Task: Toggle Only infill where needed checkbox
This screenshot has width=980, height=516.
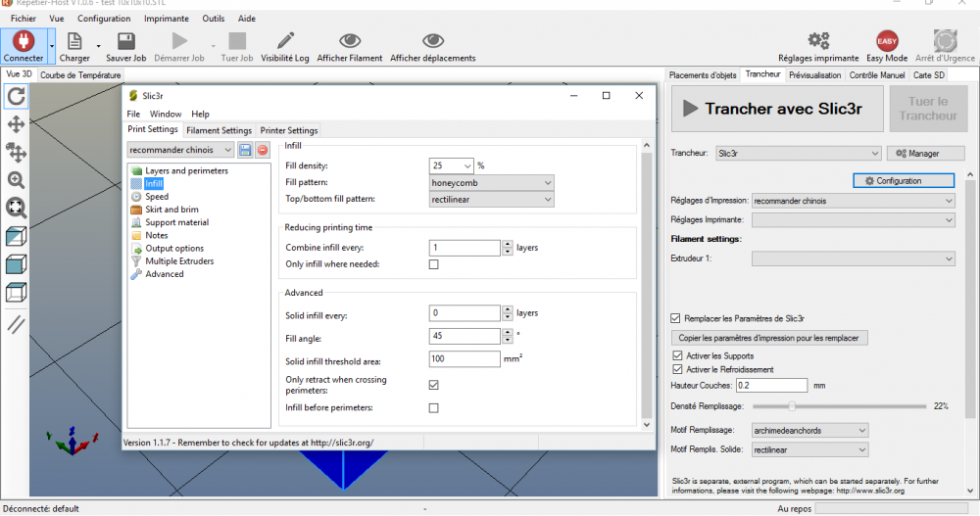Action: pos(434,264)
